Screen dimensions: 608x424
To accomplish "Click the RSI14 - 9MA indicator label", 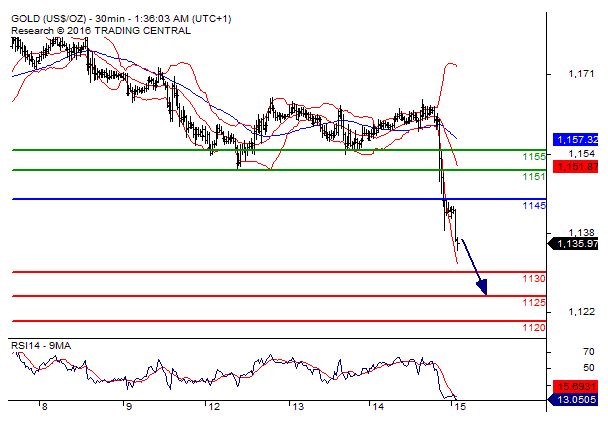I will [41, 345].
